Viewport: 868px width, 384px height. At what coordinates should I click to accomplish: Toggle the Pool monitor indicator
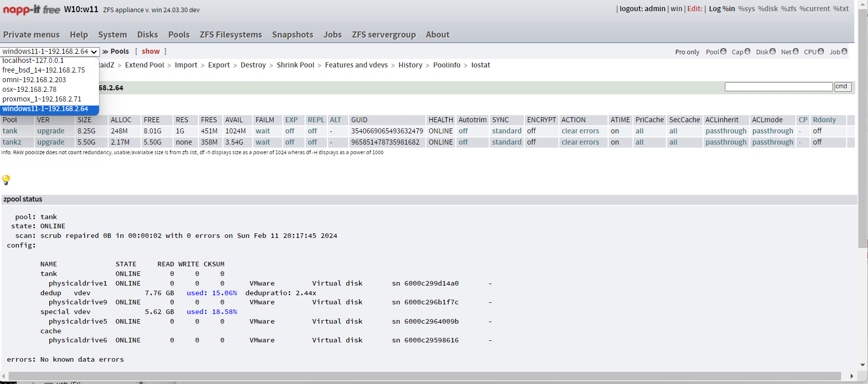click(x=723, y=51)
